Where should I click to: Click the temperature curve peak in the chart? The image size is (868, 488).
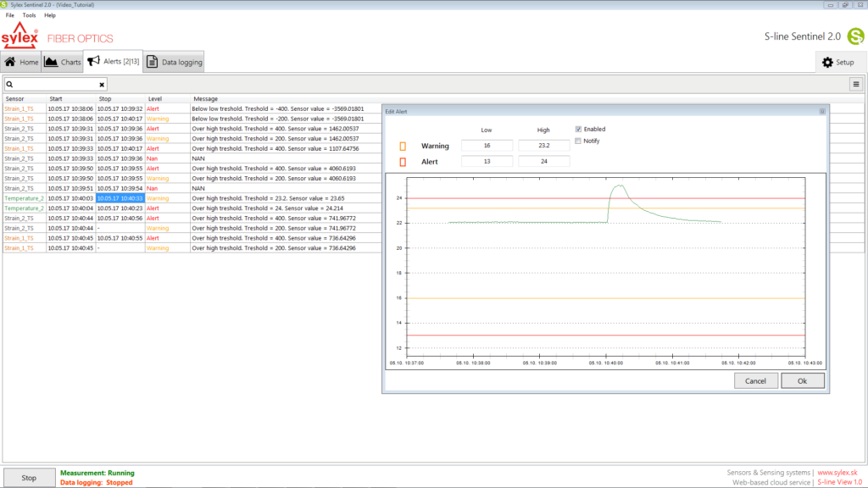[619, 186]
